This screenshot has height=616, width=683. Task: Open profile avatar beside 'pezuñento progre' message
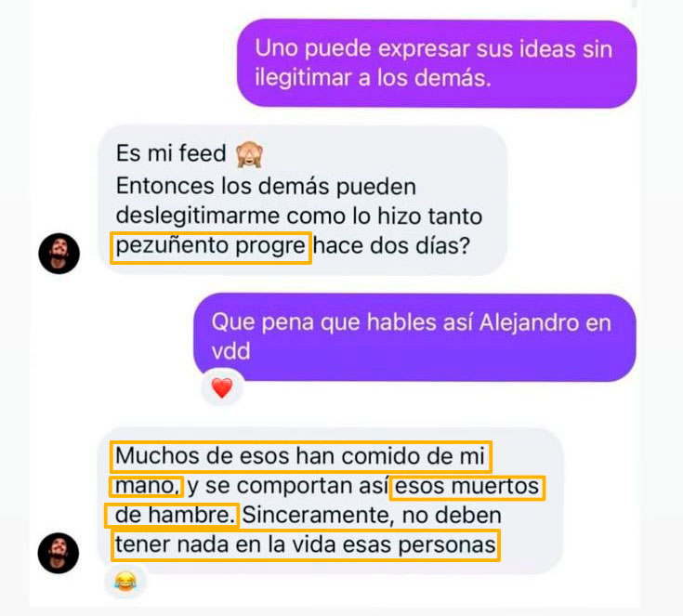(59, 254)
